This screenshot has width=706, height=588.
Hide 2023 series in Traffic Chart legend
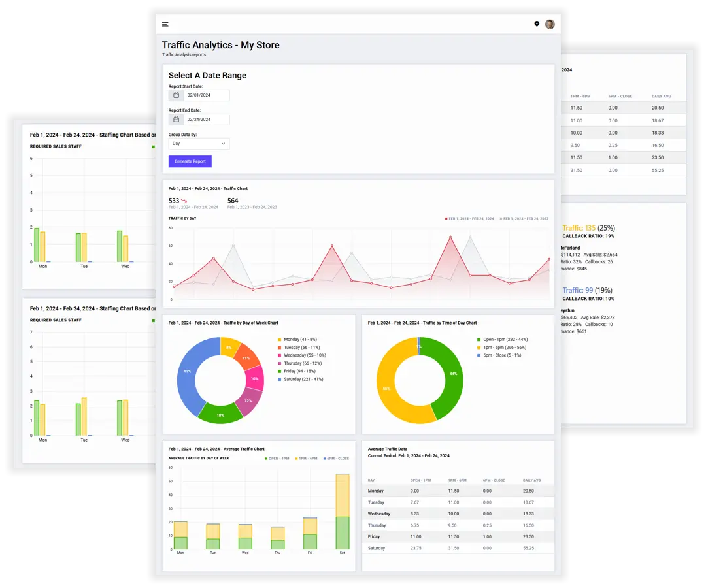pos(524,218)
